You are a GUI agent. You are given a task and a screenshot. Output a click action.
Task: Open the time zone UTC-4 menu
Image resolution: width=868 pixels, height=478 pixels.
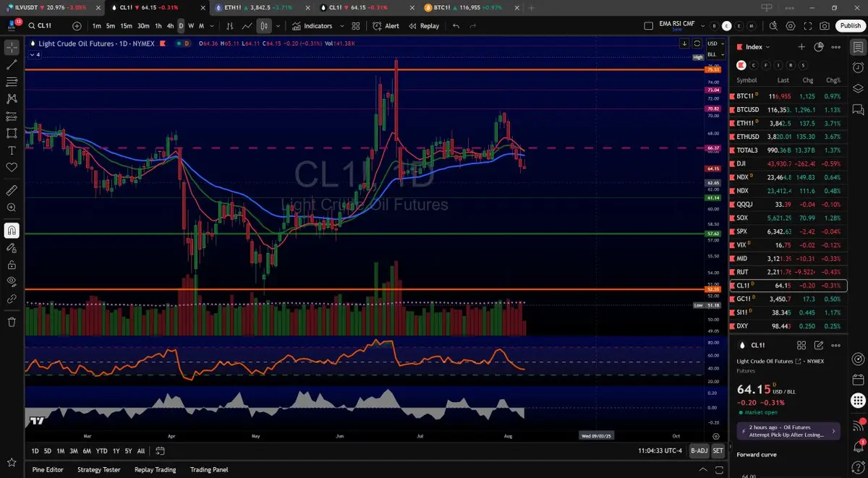point(660,450)
